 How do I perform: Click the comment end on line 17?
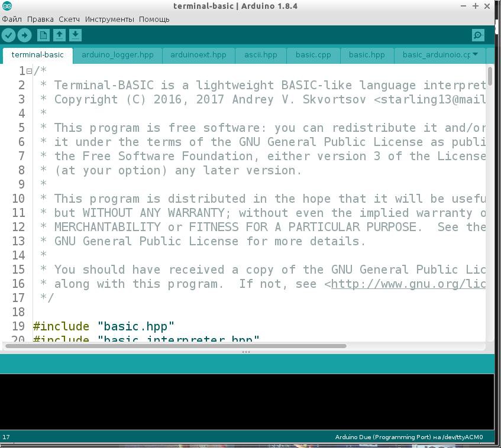pyautogui.click(x=47, y=298)
